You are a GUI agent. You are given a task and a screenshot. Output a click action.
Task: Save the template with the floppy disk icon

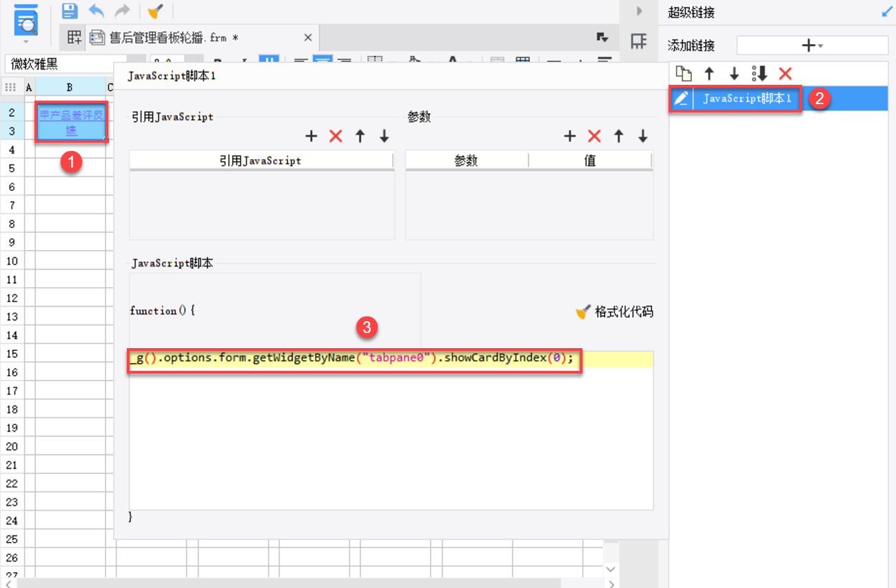pos(70,11)
